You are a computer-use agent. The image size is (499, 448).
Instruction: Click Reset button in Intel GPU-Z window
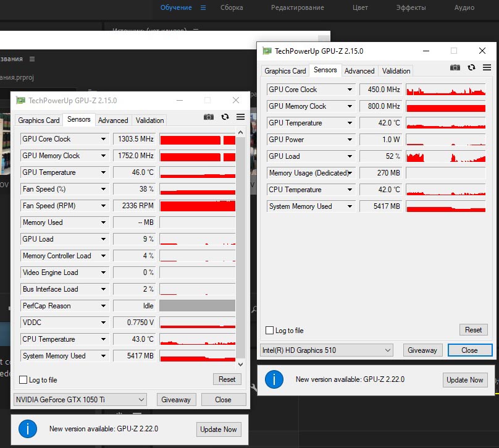[473, 330]
